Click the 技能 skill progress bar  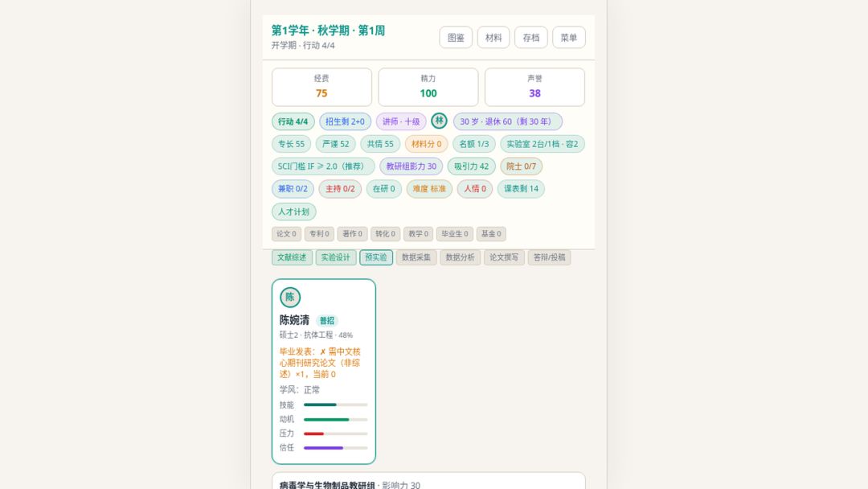pos(335,405)
